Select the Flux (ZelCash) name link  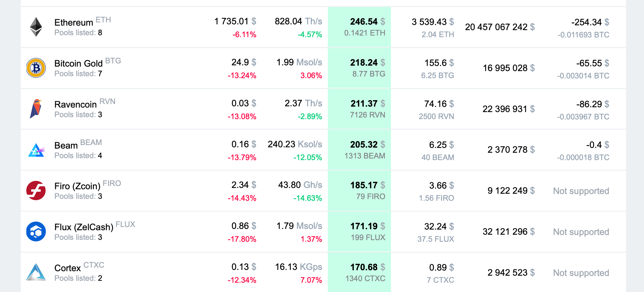(84, 227)
